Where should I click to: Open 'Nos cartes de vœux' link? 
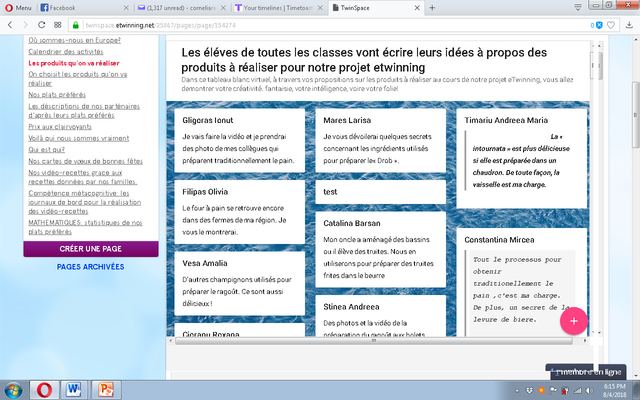[x=85, y=161]
